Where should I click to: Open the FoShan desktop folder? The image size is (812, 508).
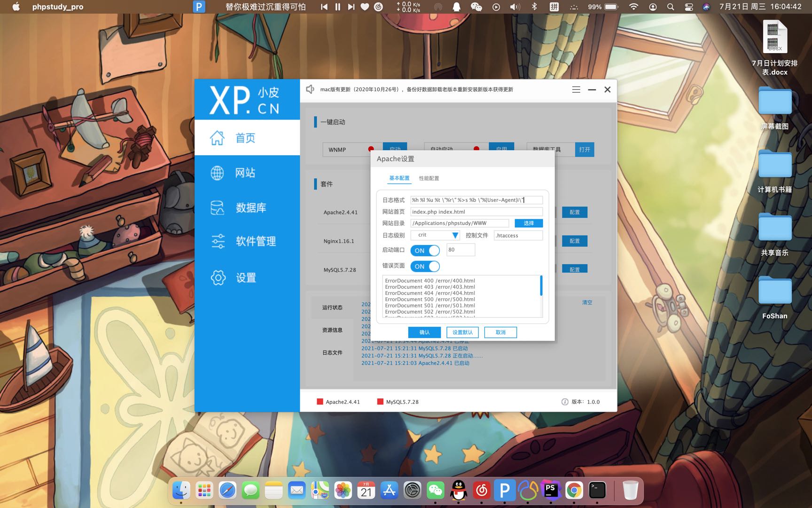click(x=774, y=297)
